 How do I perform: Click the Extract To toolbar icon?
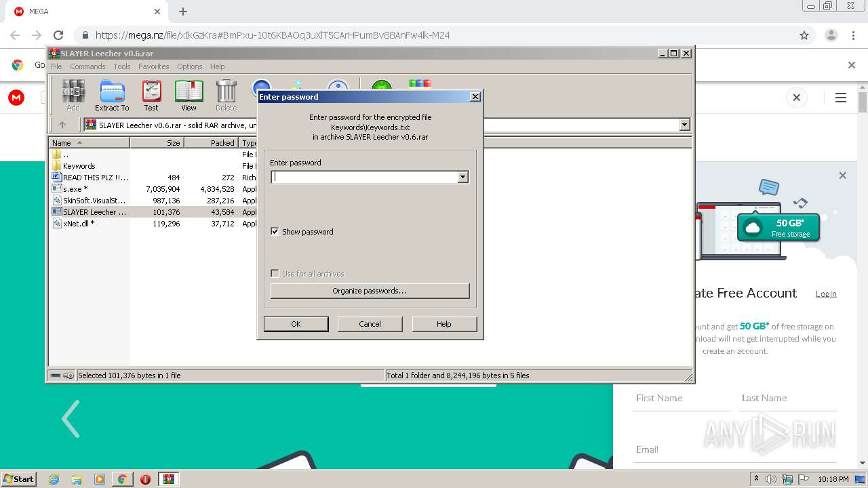(x=112, y=96)
